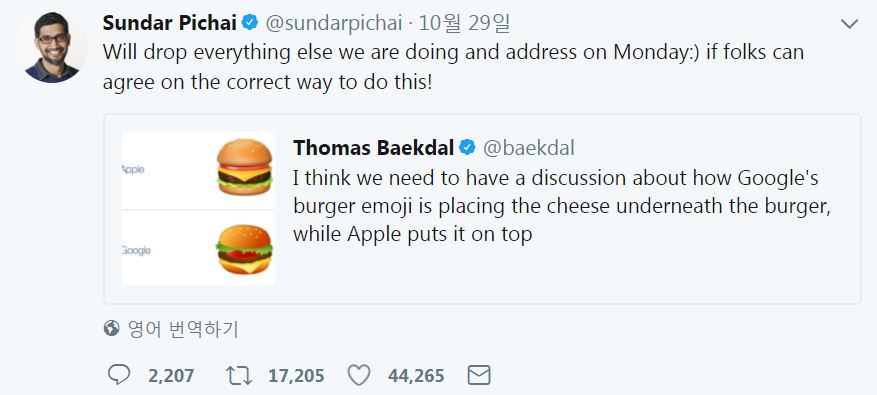
Task: Open the Apple burger emoji image
Action: (244, 167)
